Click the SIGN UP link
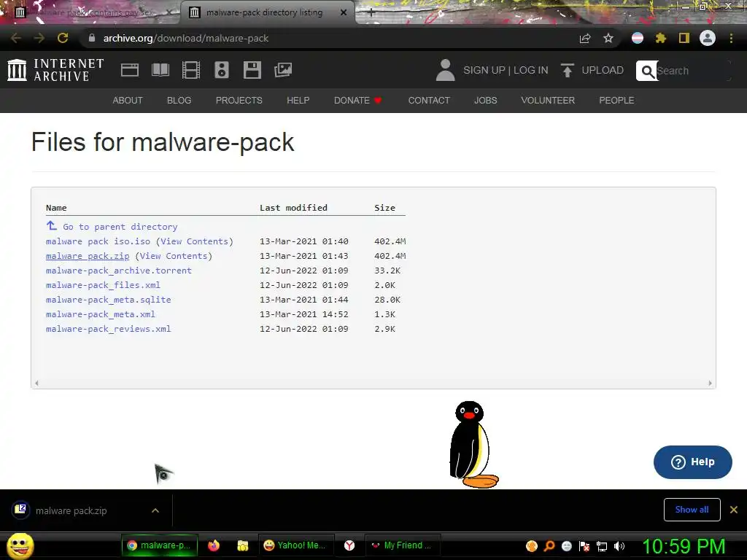 pyautogui.click(x=484, y=70)
